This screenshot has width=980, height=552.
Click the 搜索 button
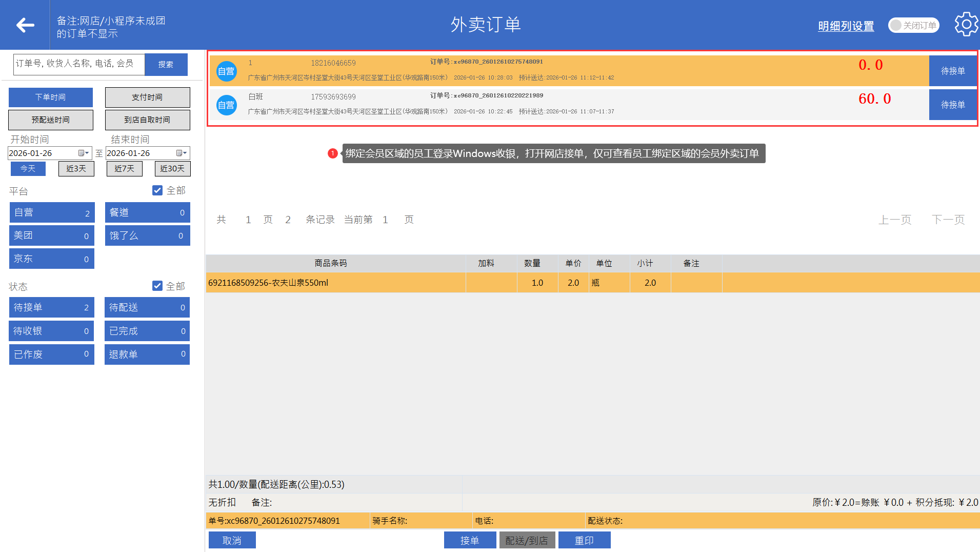(166, 65)
